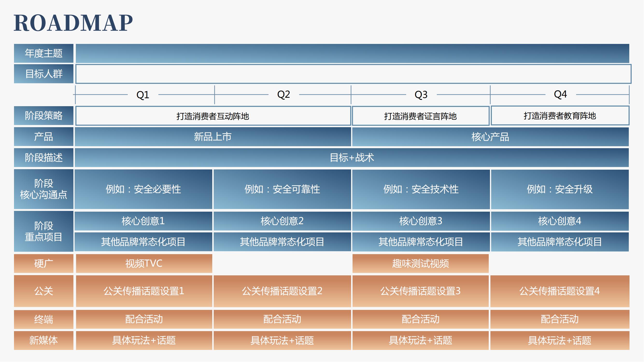
Task: Click the 核心创意3 cell
Action: pos(421,221)
